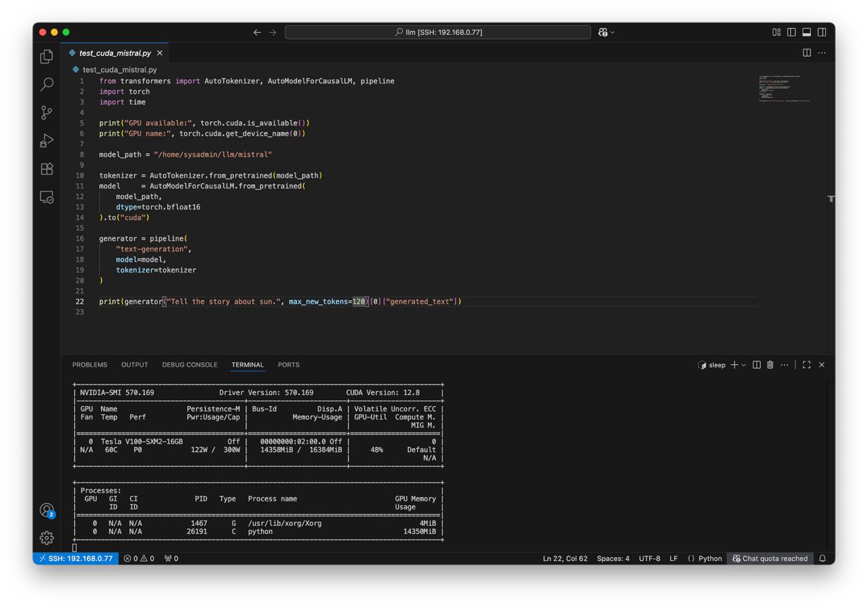This screenshot has width=868, height=608.
Task: Open the Copilot chat dropdown in title bar
Action: coord(606,32)
